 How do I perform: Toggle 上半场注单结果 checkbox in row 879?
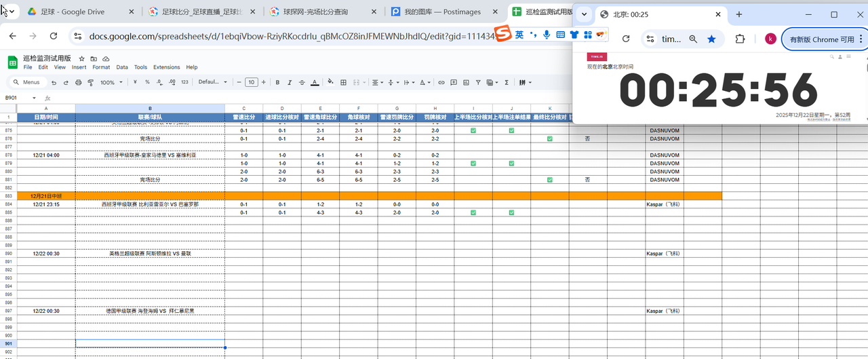coord(512,164)
